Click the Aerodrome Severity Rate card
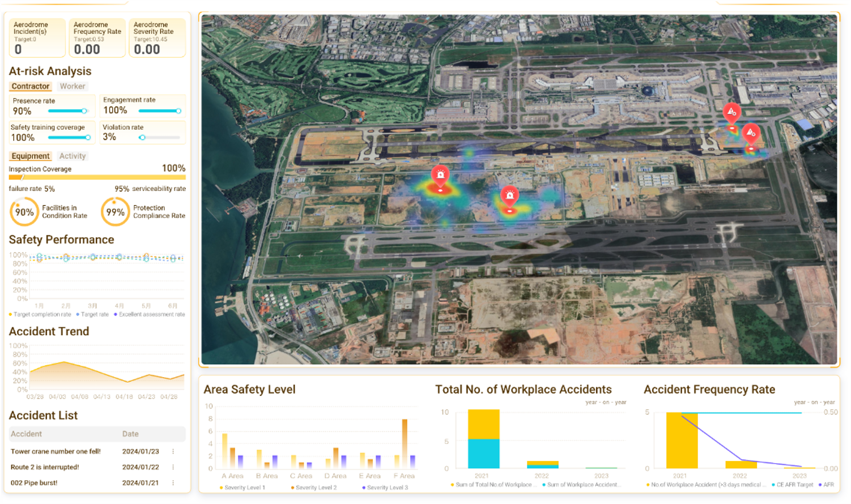 157,38
